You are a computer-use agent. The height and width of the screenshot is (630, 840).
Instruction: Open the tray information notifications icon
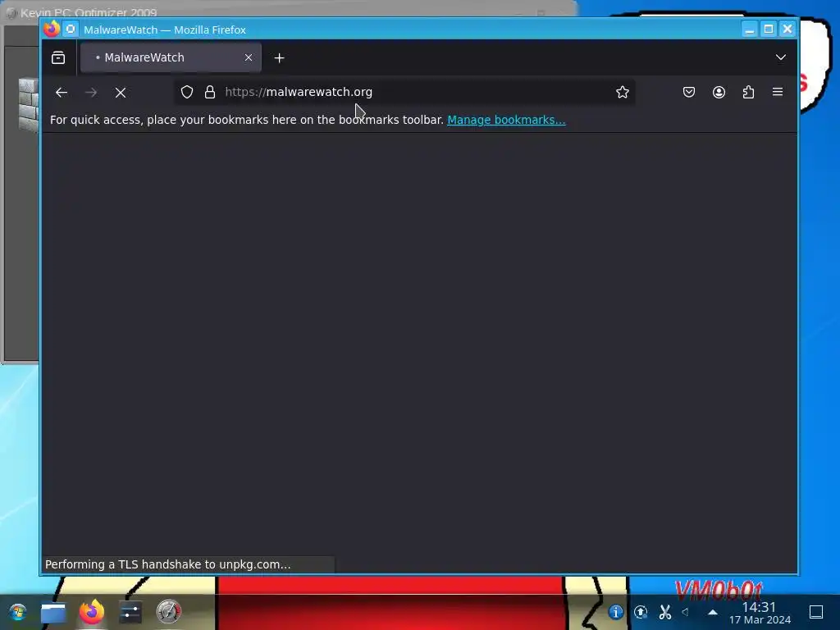[615, 612]
